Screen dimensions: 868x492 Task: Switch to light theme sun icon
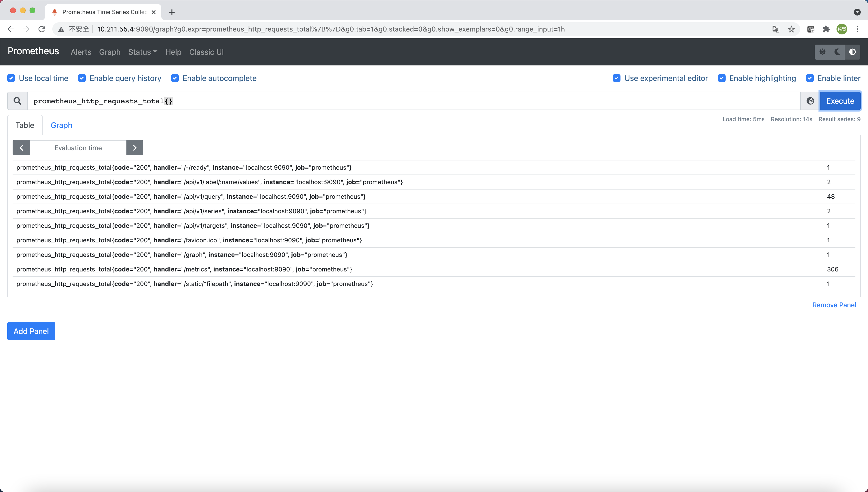point(822,52)
